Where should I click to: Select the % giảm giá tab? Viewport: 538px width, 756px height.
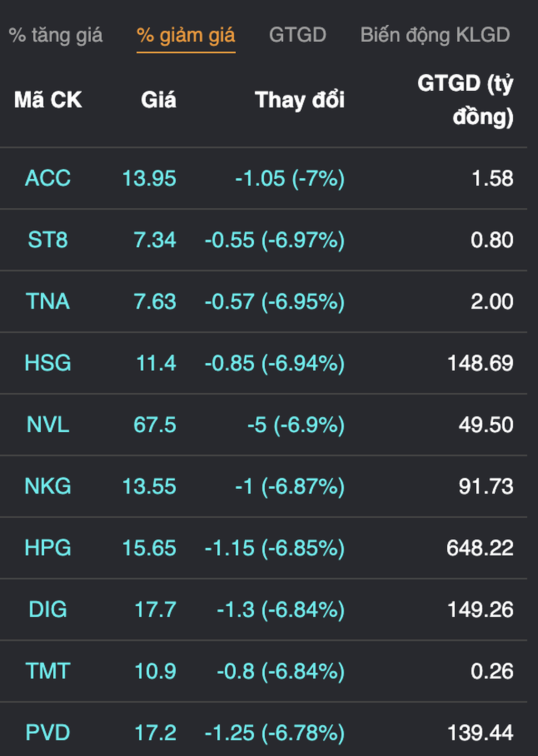click(186, 35)
